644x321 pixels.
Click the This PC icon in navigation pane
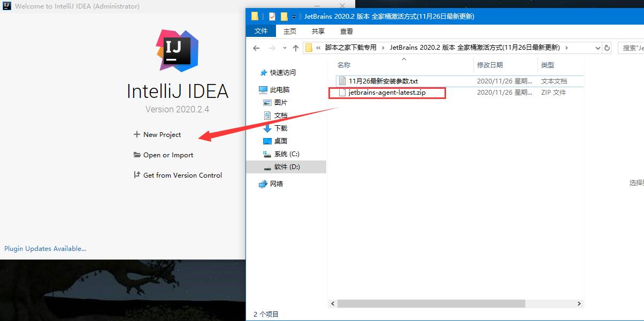[x=263, y=90]
